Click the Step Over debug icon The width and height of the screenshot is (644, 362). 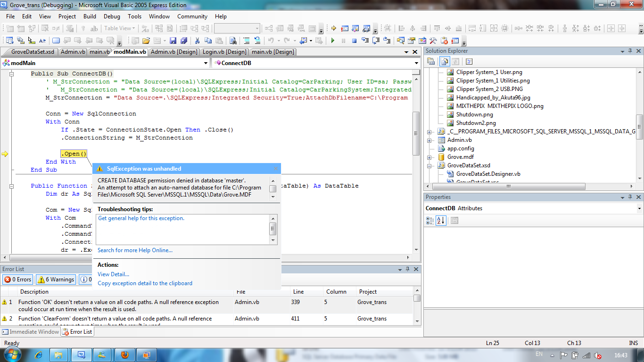(x=376, y=41)
